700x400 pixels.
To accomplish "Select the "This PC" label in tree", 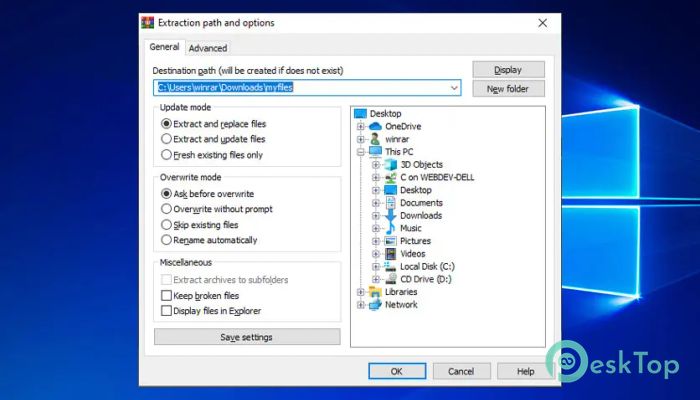I will click(x=399, y=152).
